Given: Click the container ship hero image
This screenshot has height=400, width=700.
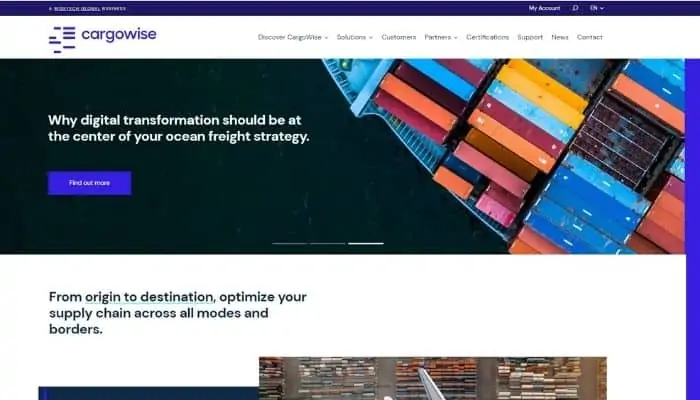Looking at the screenshot, I should click(504, 156).
